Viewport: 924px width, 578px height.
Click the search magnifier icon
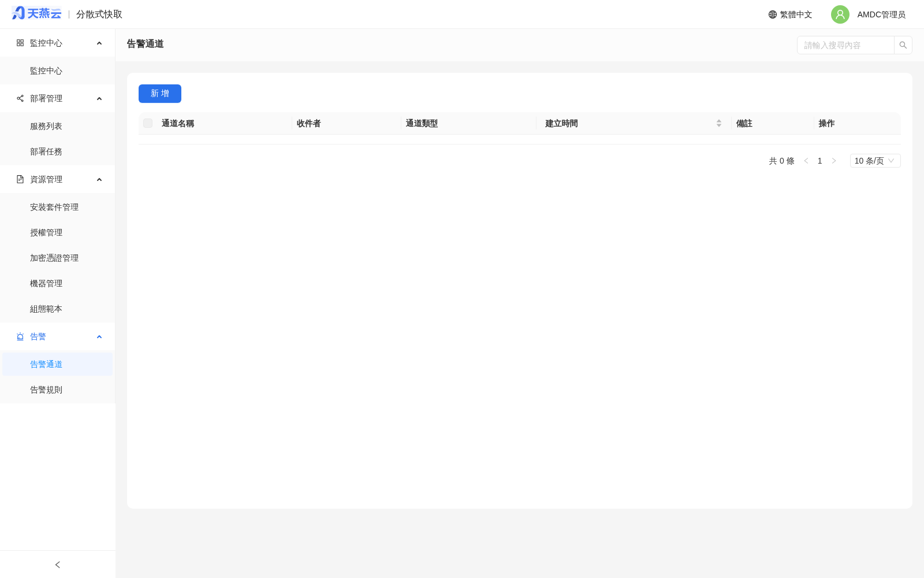(903, 45)
